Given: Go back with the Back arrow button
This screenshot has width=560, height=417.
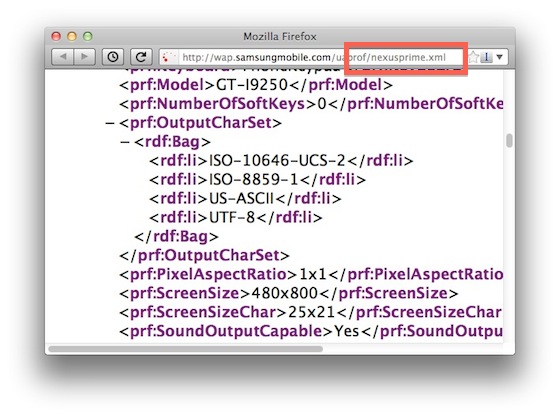Looking at the screenshot, I should pyautogui.click(x=62, y=57).
